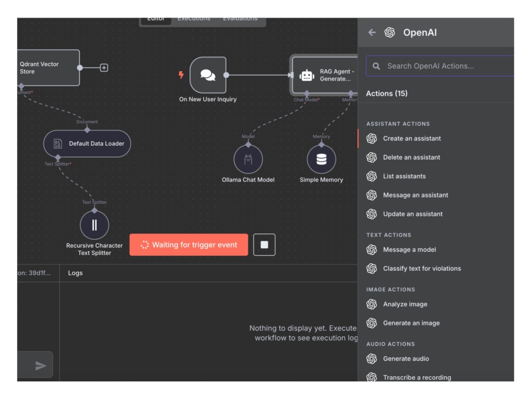Viewport: 532px width, 399px height.
Task: Stop the execution with the square button
Action: pyautogui.click(x=264, y=245)
